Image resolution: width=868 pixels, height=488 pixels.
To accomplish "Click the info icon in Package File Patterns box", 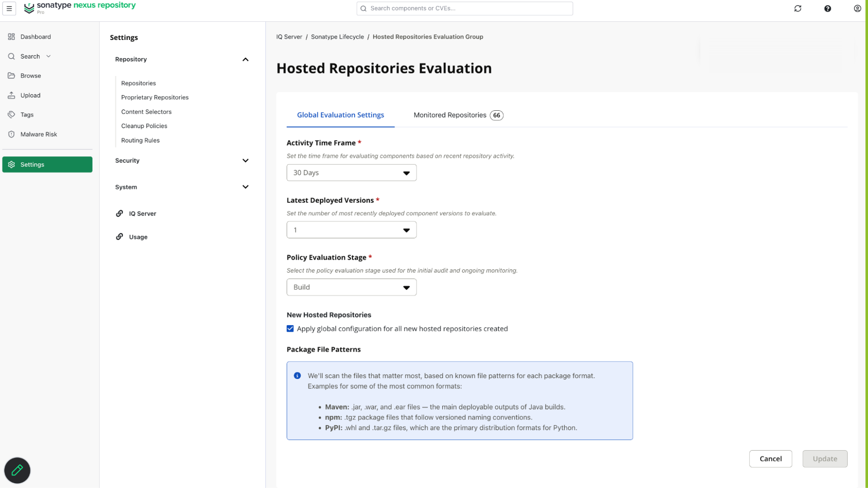I will coord(297,376).
